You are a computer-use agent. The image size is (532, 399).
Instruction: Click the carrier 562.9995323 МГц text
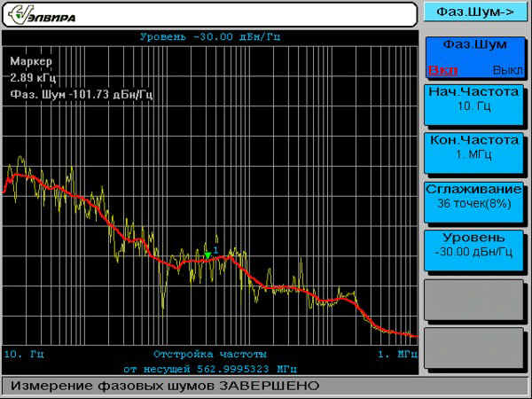point(210,369)
